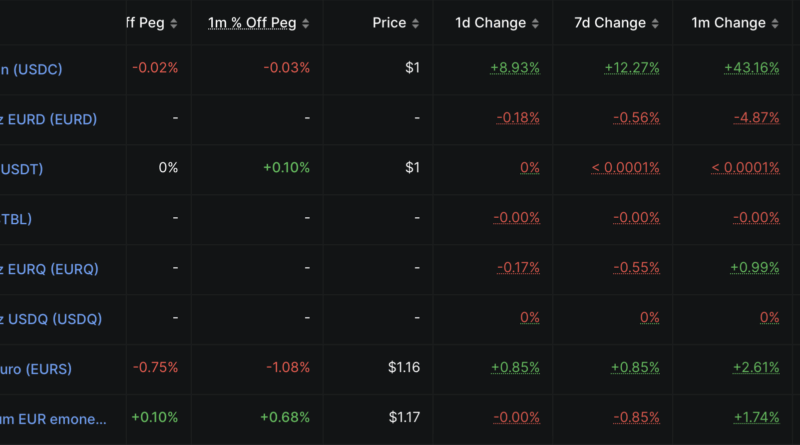The height and width of the screenshot is (445, 800).
Task: Open the USDQ stablecoin page
Action: (x=51, y=319)
